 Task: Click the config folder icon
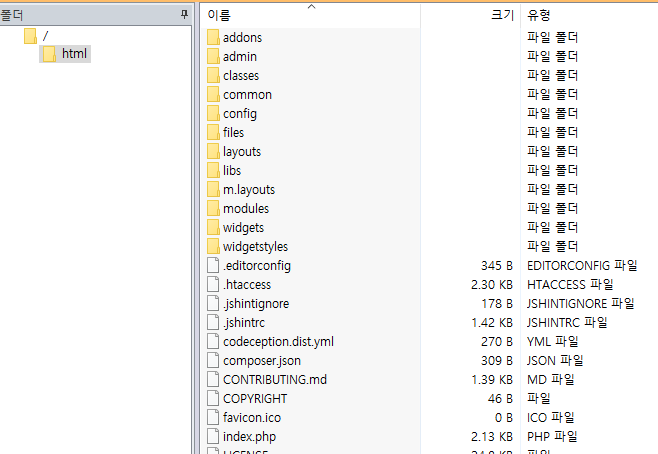click(213, 113)
